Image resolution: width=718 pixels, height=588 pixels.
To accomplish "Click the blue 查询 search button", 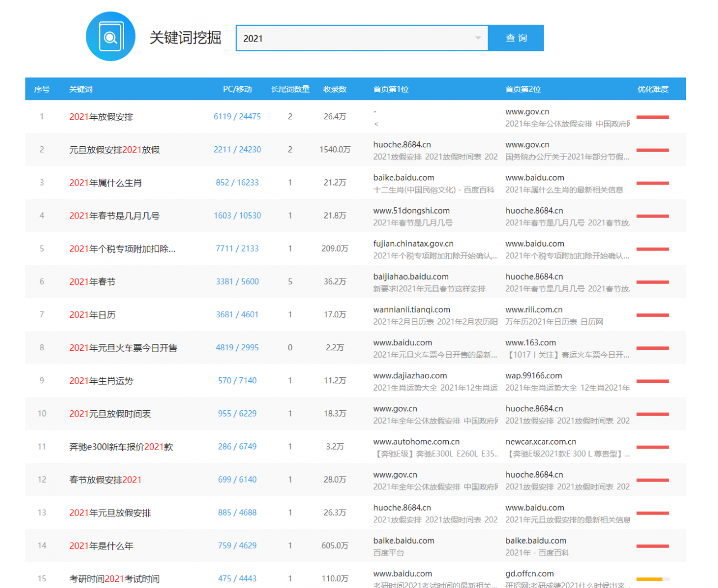I will coord(516,38).
